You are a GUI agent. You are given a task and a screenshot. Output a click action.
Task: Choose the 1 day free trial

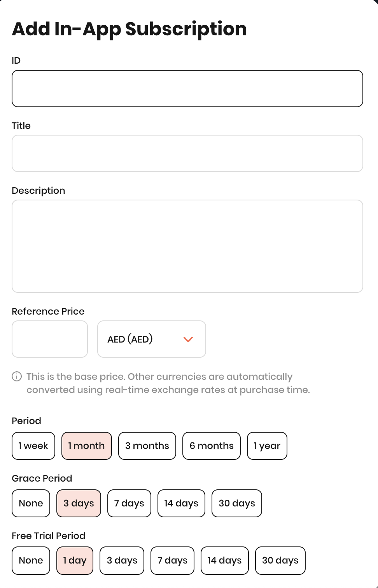click(x=75, y=560)
